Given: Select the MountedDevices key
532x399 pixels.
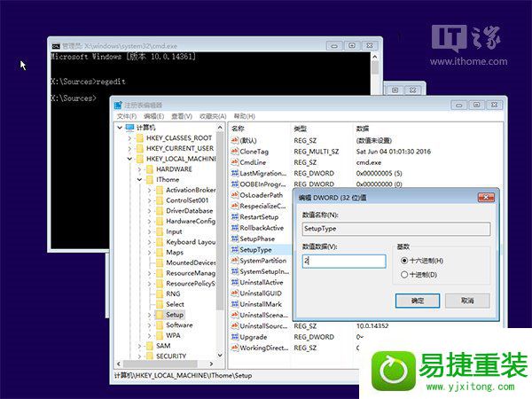Looking at the screenshot, I should coord(191,262).
